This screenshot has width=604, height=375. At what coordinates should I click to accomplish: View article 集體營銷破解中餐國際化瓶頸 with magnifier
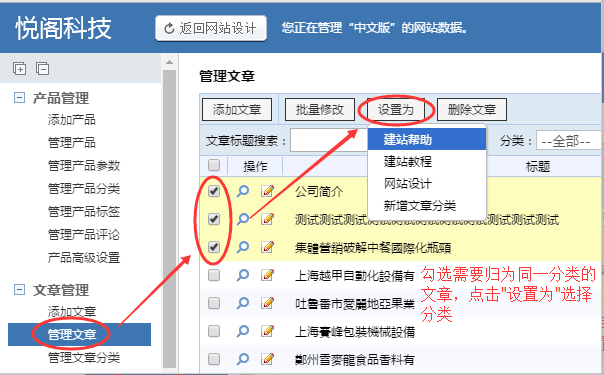tap(243, 247)
